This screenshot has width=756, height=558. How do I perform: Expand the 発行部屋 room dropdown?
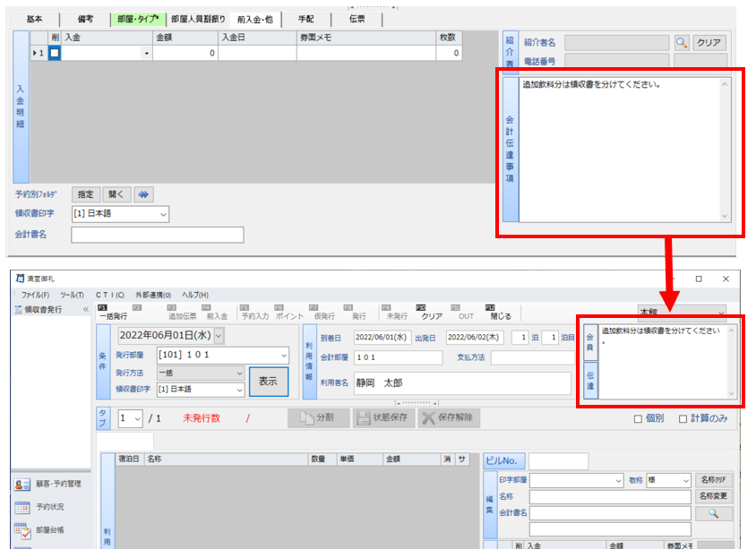pyautogui.click(x=282, y=355)
